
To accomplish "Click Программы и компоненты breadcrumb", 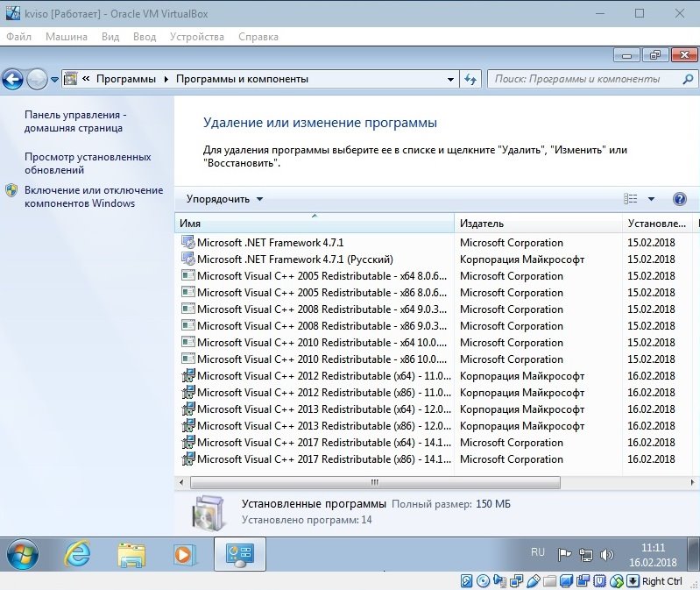I will tap(242, 79).
